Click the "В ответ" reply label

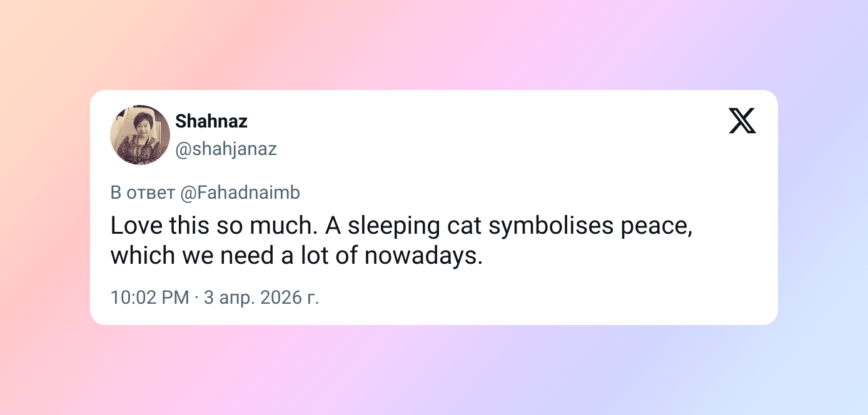(143, 193)
